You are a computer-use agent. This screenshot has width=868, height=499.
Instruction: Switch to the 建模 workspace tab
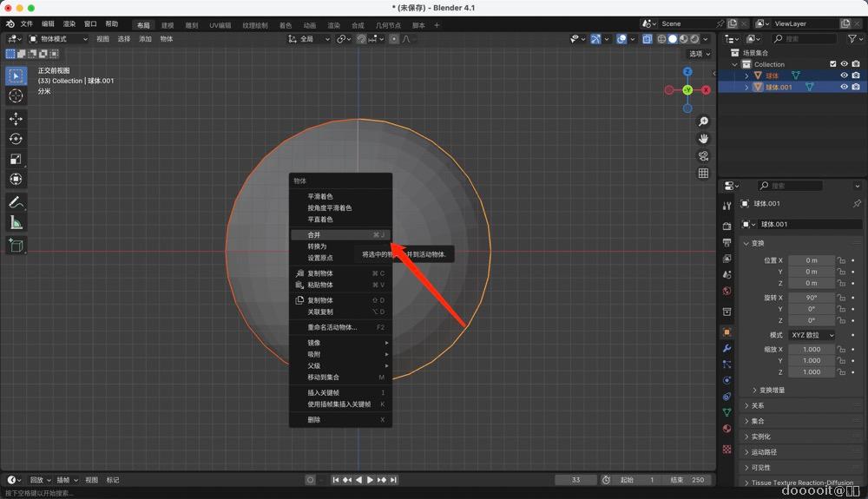(x=168, y=25)
